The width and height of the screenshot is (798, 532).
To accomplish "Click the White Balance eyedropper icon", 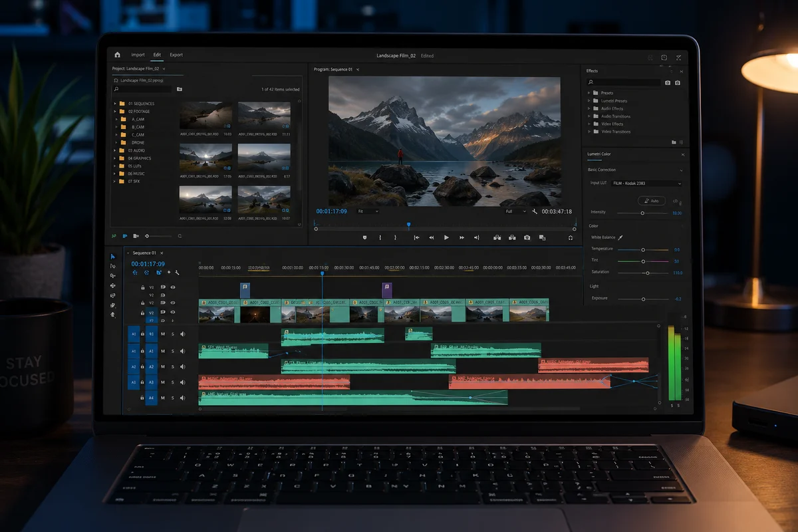I will 620,237.
